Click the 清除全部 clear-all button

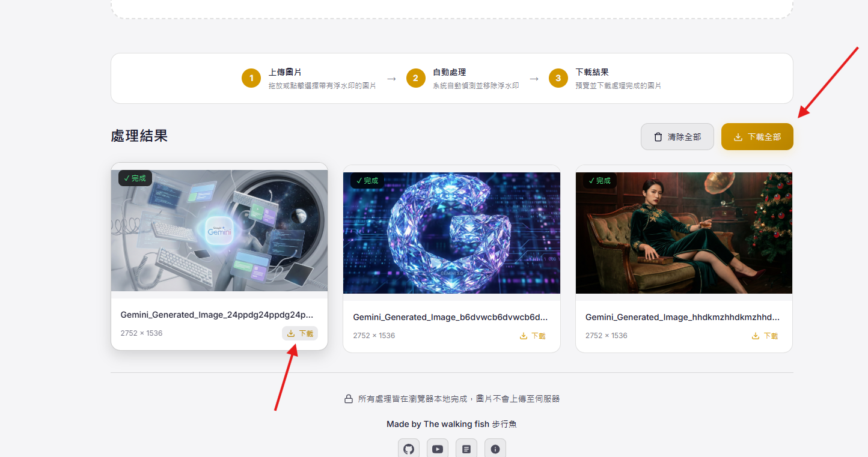tap(677, 137)
